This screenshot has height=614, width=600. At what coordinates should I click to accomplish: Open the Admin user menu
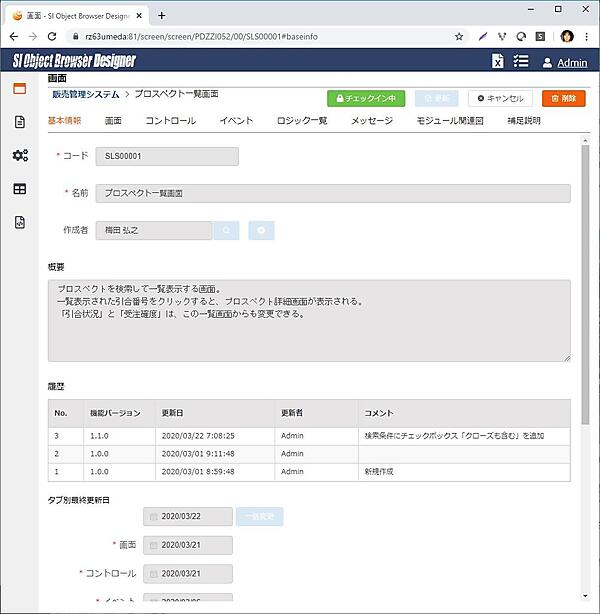(x=565, y=62)
